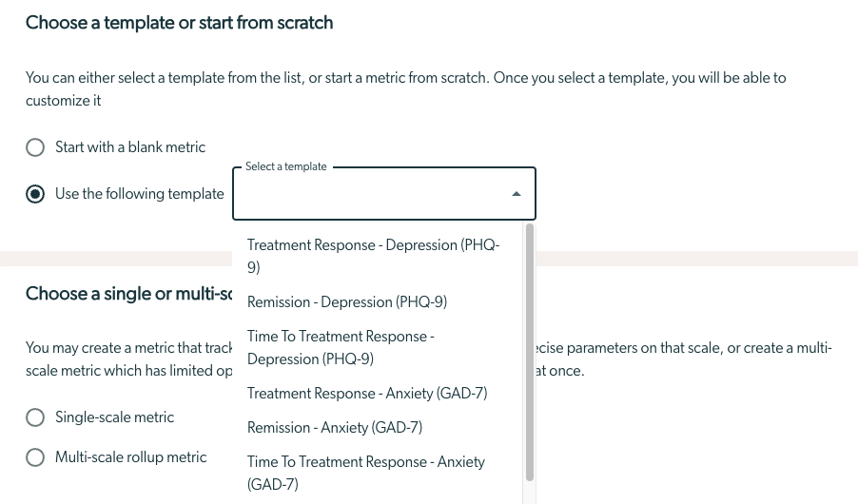Pick 'Treatment Response - Depression (PHQ-9)' template
858x504 pixels.
(378, 256)
